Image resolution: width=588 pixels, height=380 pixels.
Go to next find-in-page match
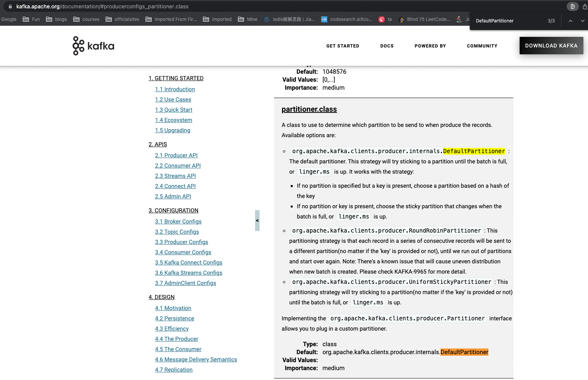(582, 21)
